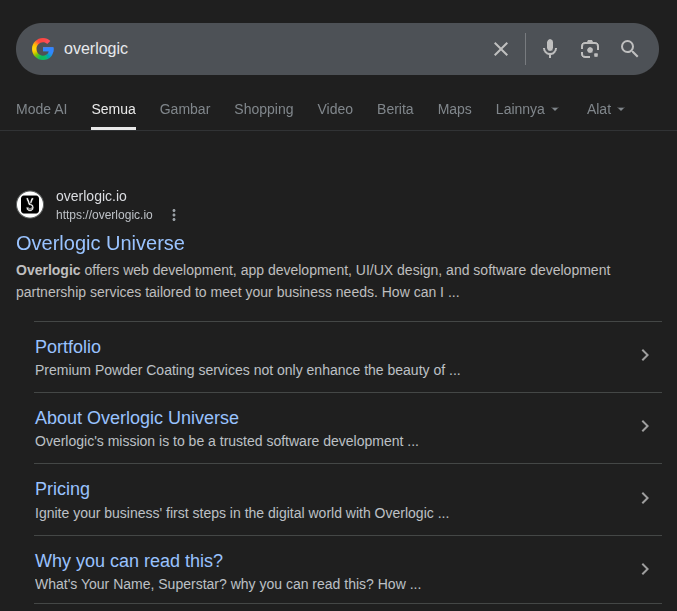
Task: Switch to Mode AI tab
Action: (41, 109)
